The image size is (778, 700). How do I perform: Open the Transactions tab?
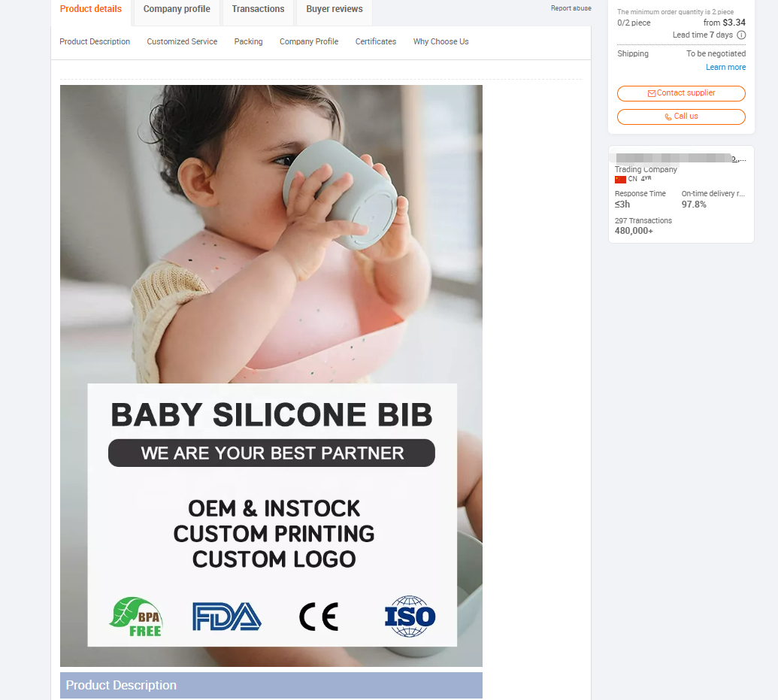[258, 10]
